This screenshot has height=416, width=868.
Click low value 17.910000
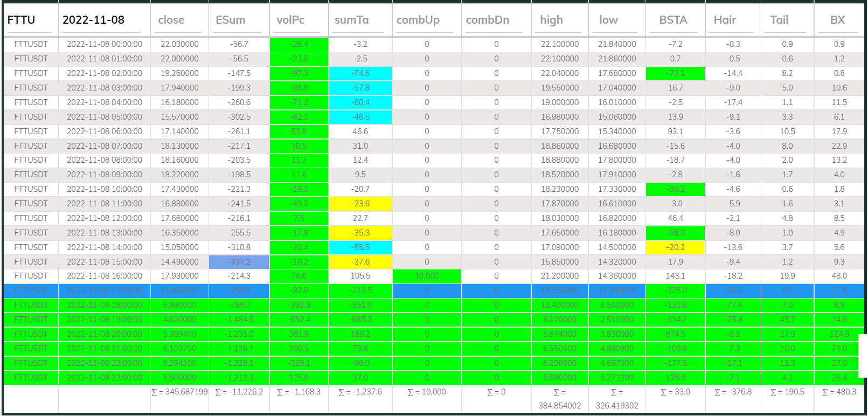pos(617,175)
